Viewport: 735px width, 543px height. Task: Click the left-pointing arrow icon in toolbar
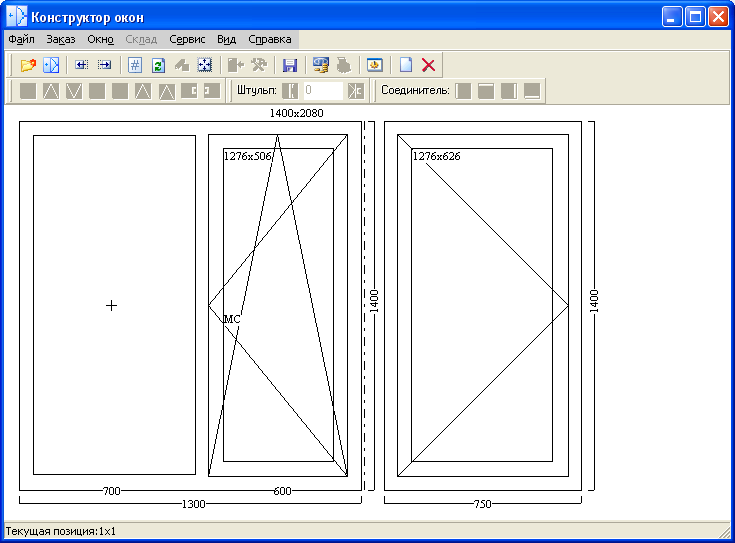pos(82,65)
